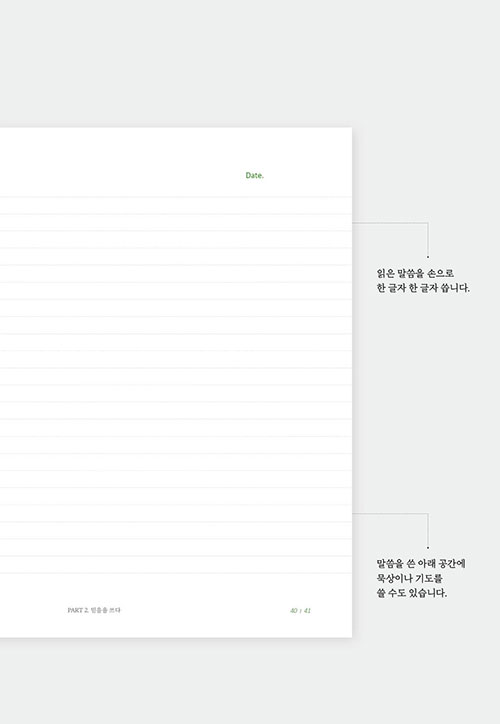Image resolution: width=500 pixels, height=724 pixels.
Task: Click the upper callout connector line at the page edge
Action: click(390, 223)
